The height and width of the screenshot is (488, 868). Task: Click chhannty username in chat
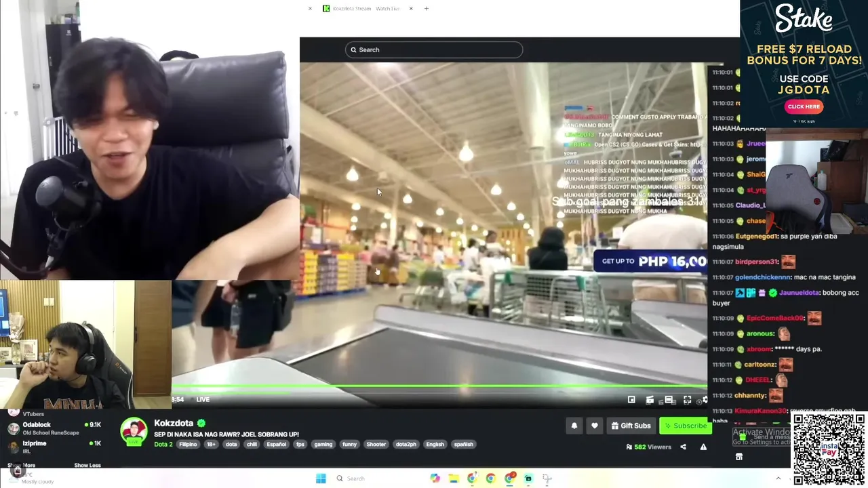click(749, 395)
